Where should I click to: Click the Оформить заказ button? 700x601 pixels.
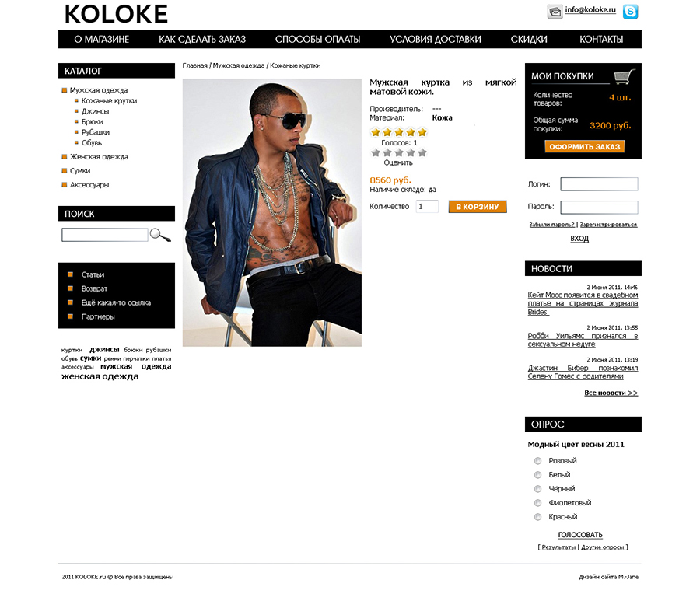pyautogui.click(x=584, y=146)
